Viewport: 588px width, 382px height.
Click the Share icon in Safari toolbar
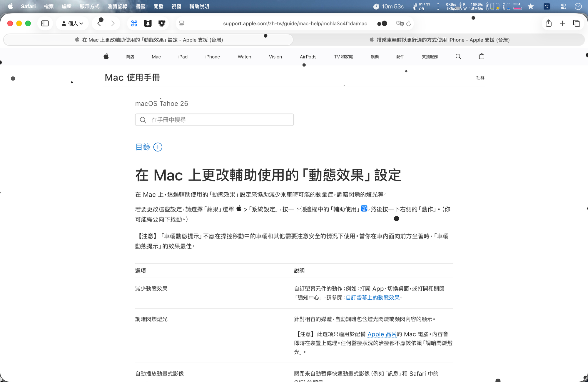tap(548, 23)
